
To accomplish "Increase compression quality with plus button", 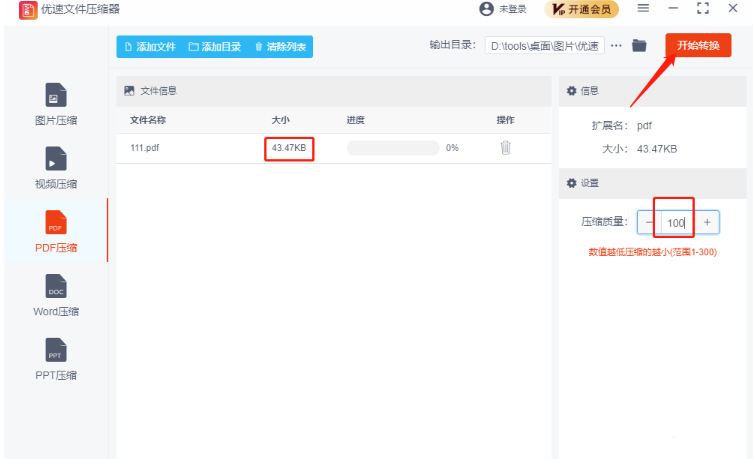I will click(707, 222).
